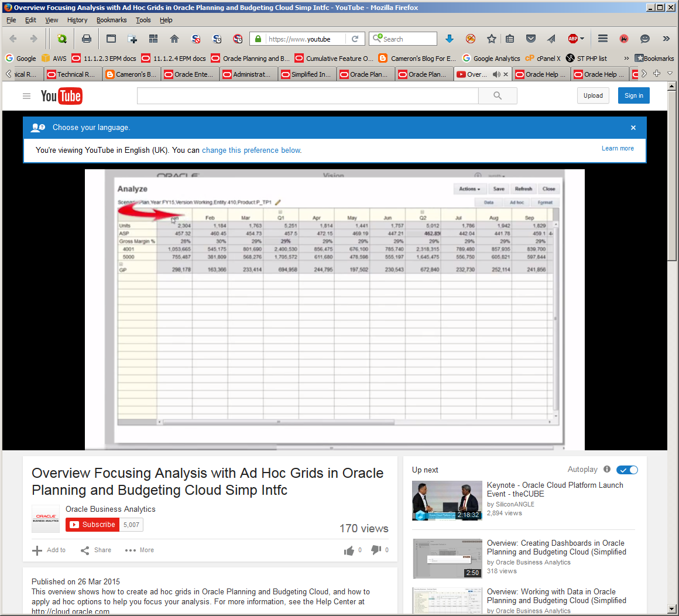The image size is (679, 616).
Task: Click the Share button
Action: point(96,550)
